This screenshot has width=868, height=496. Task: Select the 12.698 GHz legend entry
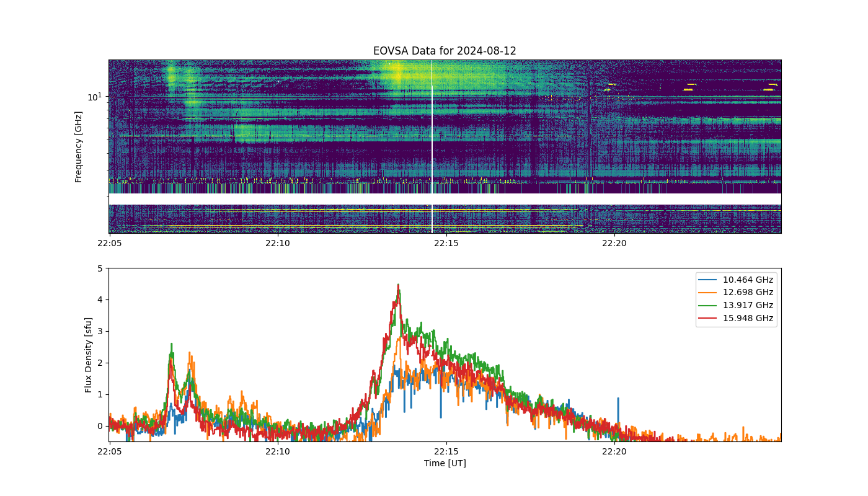pos(736,292)
